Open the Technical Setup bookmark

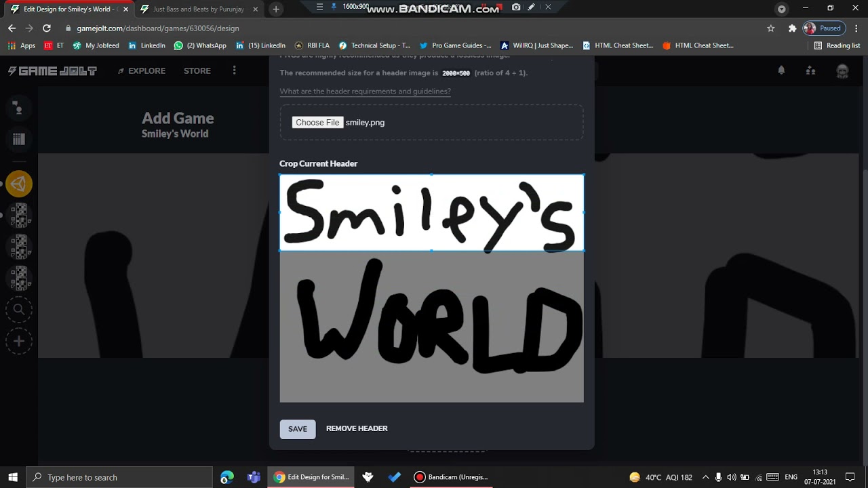(374, 45)
